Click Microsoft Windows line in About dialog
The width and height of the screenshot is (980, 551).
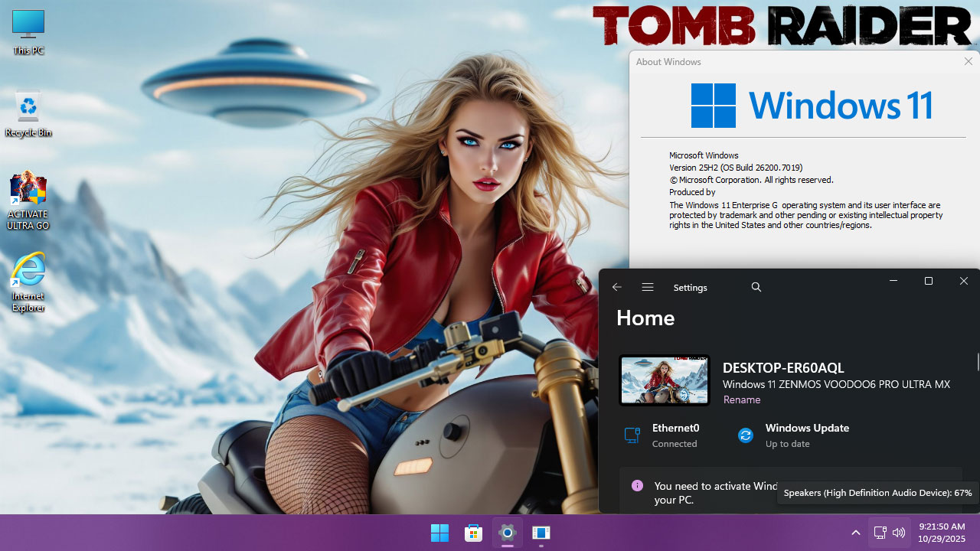(704, 155)
